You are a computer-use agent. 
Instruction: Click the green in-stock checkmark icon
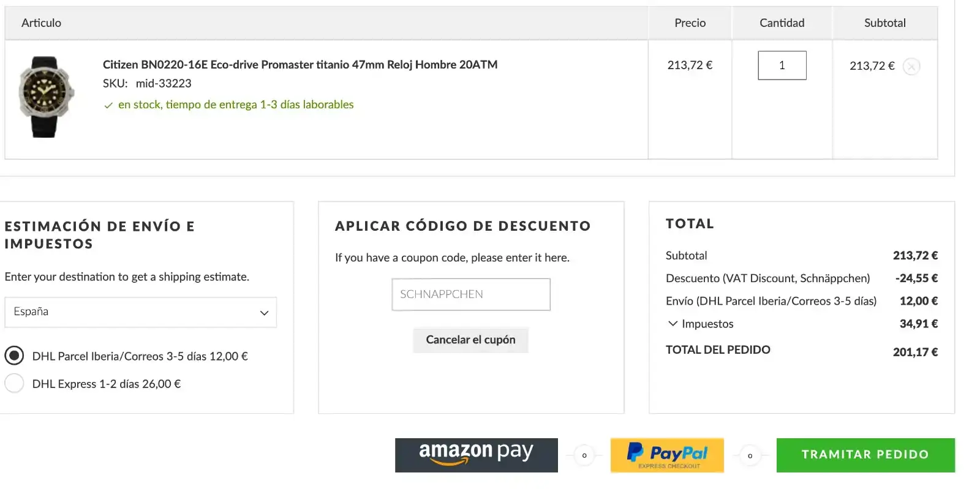coord(108,105)
